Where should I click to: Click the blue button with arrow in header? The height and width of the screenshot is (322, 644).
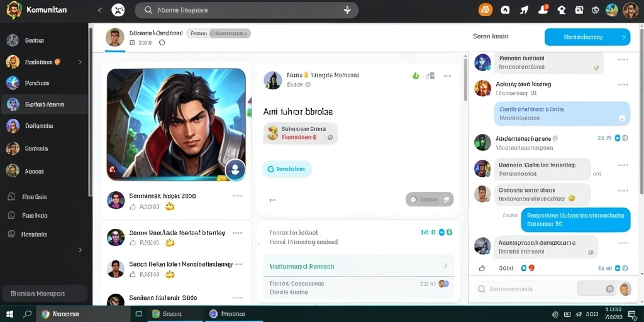tap(587, 37)
